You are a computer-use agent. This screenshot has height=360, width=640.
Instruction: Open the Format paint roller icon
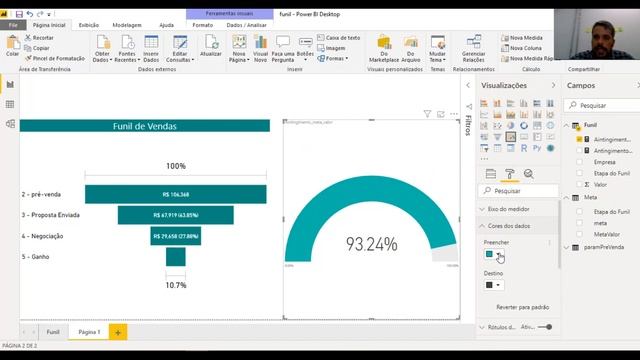(509, 174)
